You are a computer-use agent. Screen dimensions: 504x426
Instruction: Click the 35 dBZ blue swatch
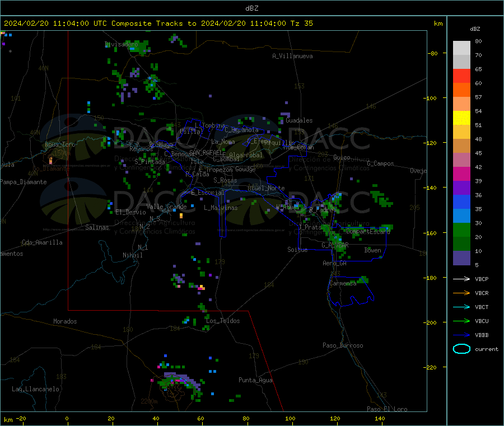tap(461, 216)
